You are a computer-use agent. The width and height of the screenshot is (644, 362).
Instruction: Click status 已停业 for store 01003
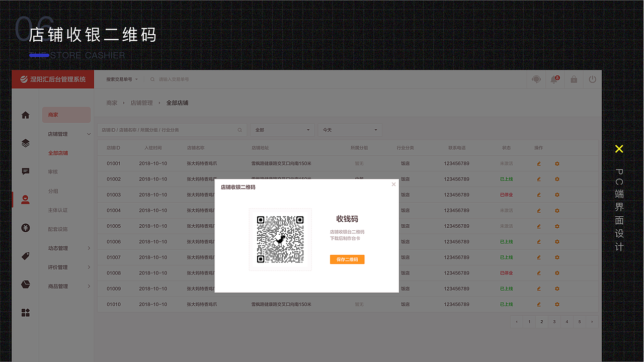click(x=507, y=195)
